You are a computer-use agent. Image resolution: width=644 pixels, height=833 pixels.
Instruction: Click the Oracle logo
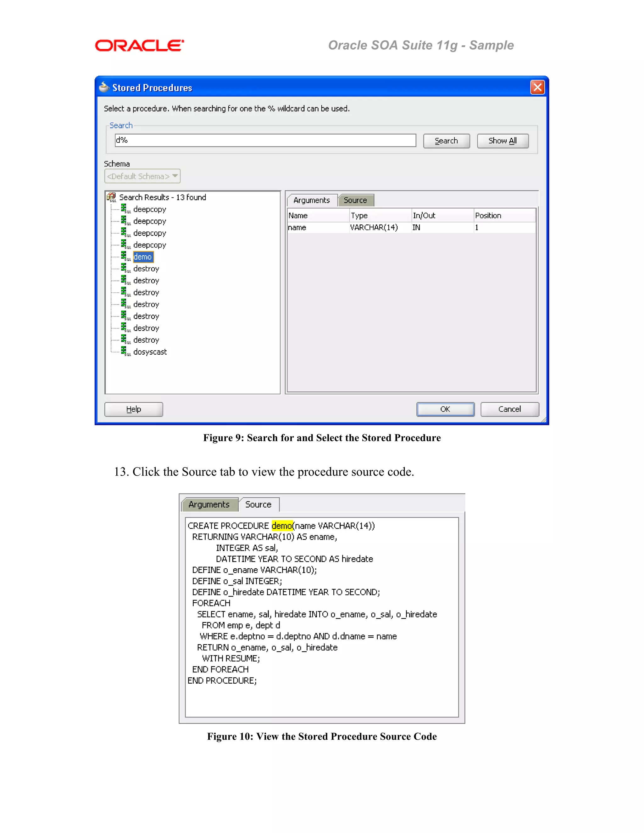click(140, 45)
